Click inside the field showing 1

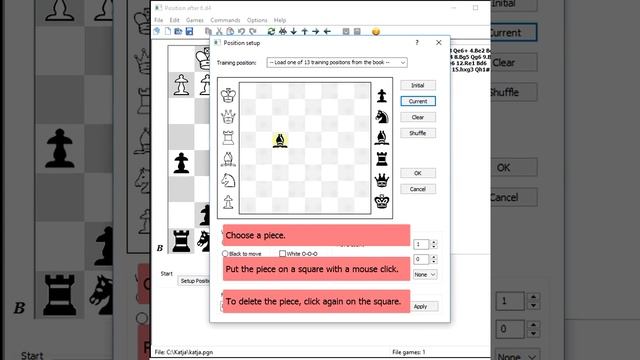[422, 244]
